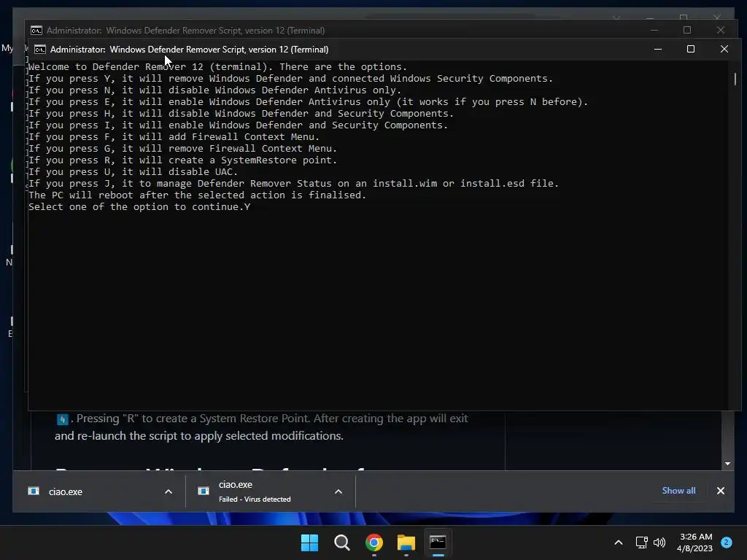747x560 pixels.
Task: Maximize the front Defender Remover terminal
Action: (691, 49)
